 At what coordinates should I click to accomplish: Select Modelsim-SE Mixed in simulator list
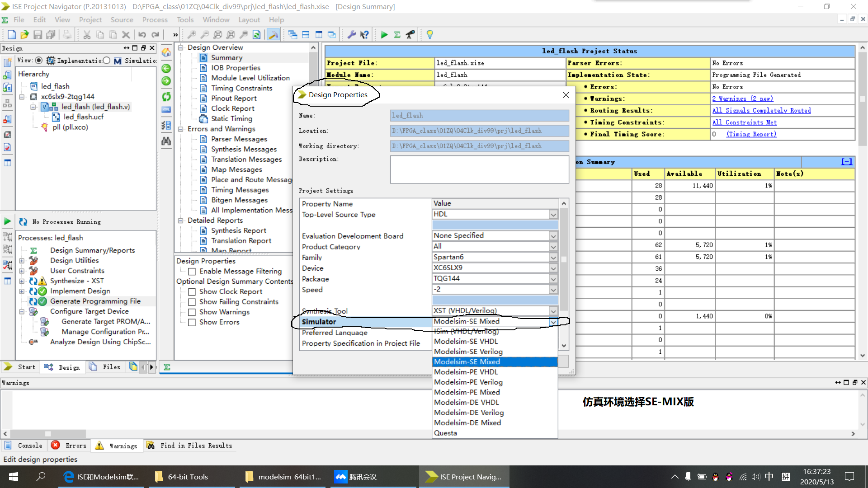coord(495,362)
